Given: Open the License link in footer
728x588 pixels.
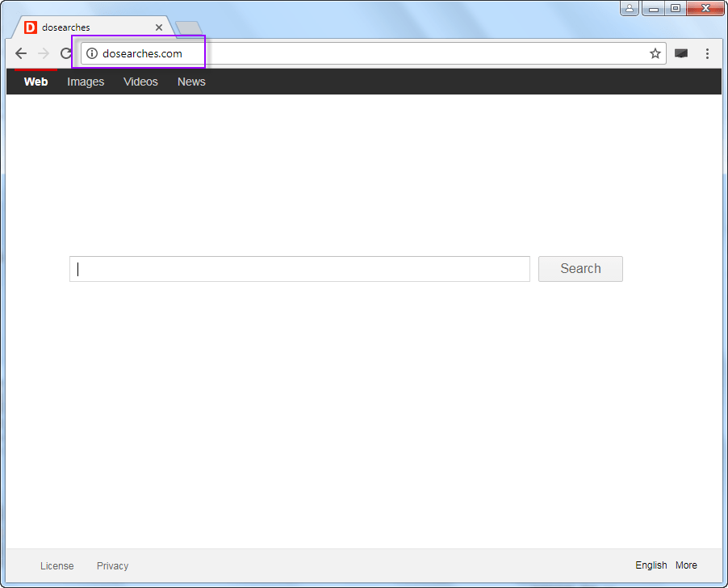Looking at the screenshot, I should [x=57, y=565].
